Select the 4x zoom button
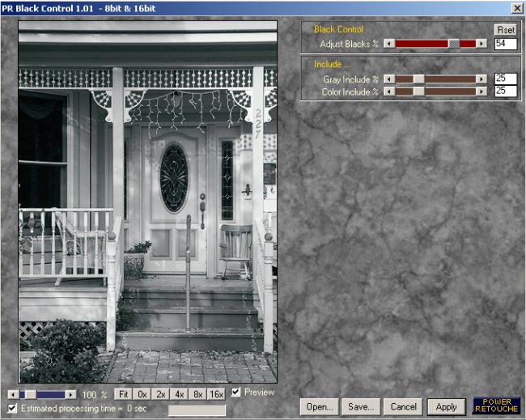The image size is (526, 420). (179, 394)
